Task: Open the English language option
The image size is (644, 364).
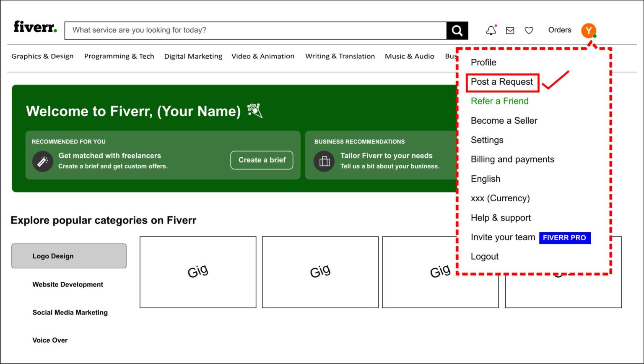Action: tap(486, 179)
